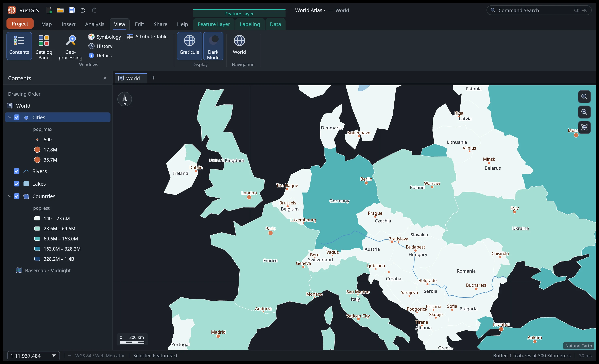Select Basemap · Midnight in Contents
This screenshot has height=364, width=599.
pyautogui.click(x=43, y=270)
